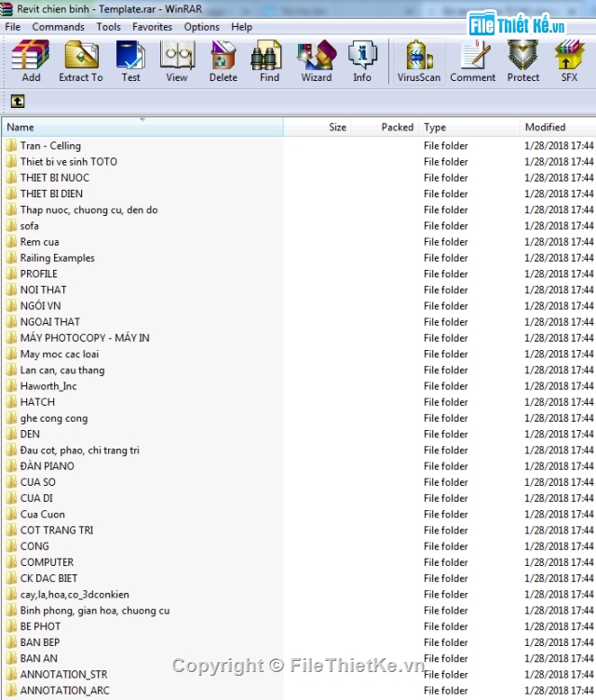Select the 'ghe cong cong' folder name
Screen dimensions: 596x700
pyautogui.click(x=54, y=418)
